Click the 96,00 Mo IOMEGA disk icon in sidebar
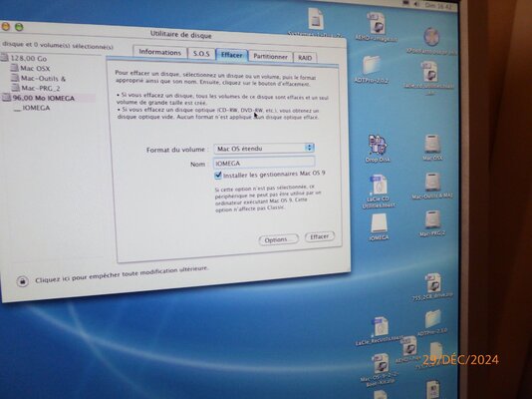Image resolution: width=532 pixels, height=399 pixels. 6,98
